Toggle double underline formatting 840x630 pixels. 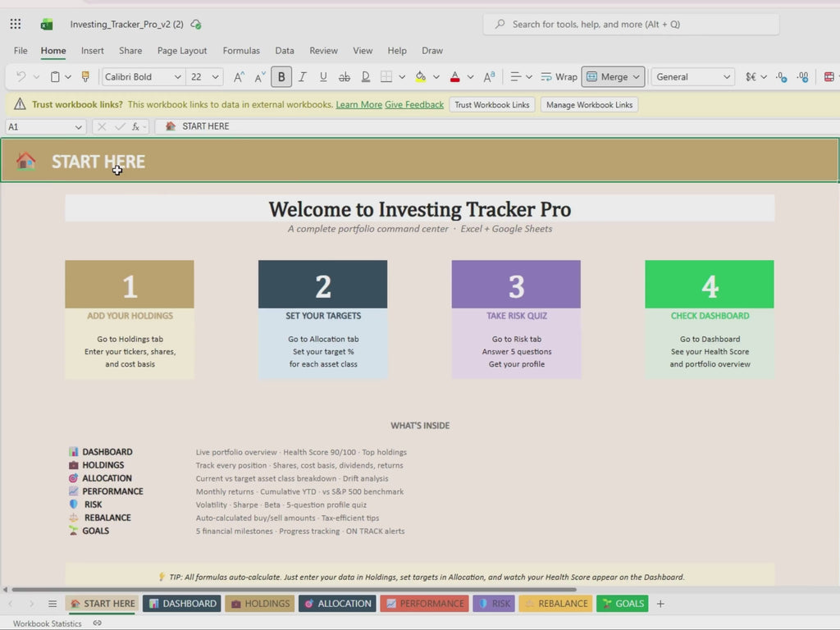click(365, 76)
